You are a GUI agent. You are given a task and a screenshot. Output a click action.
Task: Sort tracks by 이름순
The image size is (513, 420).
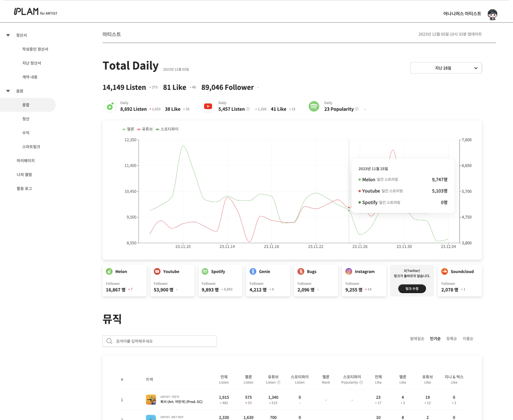(x=468, y=339)
